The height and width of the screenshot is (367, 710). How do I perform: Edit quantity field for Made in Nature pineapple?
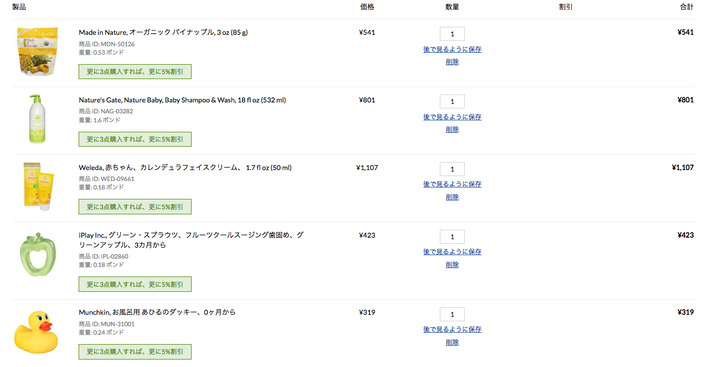click(x=452, y=34)
